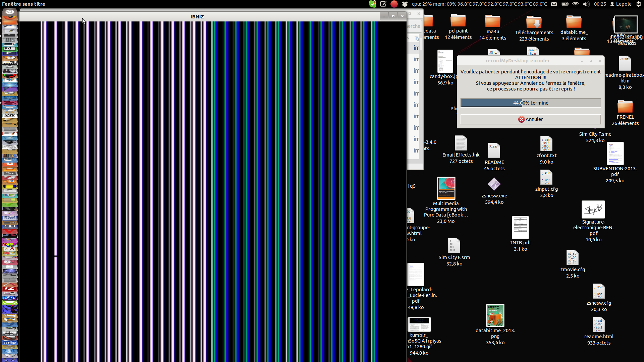Open the mail envelope indicator
The width and height of the screenshot is (644, 362).
(554, 4)
